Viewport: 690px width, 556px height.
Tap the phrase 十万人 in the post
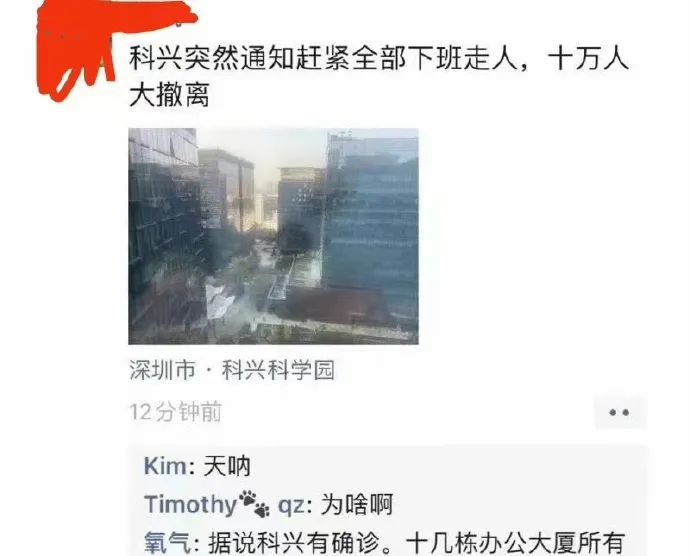tap(588, 59)
